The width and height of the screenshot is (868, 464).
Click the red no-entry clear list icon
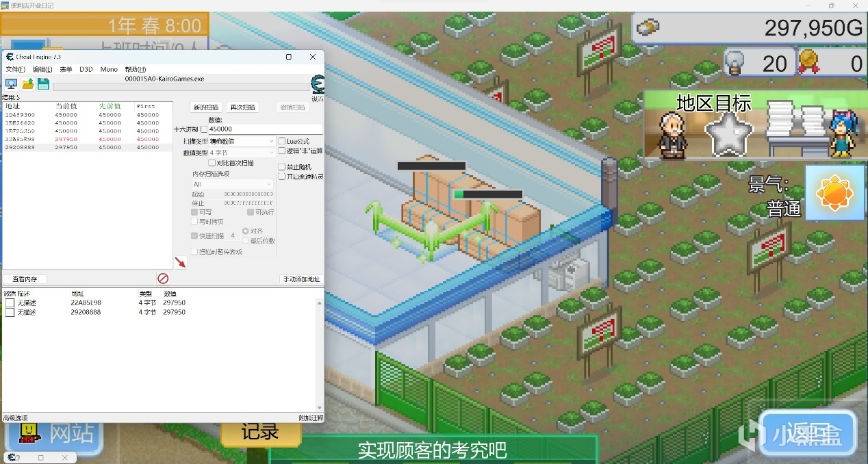tap(163, 279)
